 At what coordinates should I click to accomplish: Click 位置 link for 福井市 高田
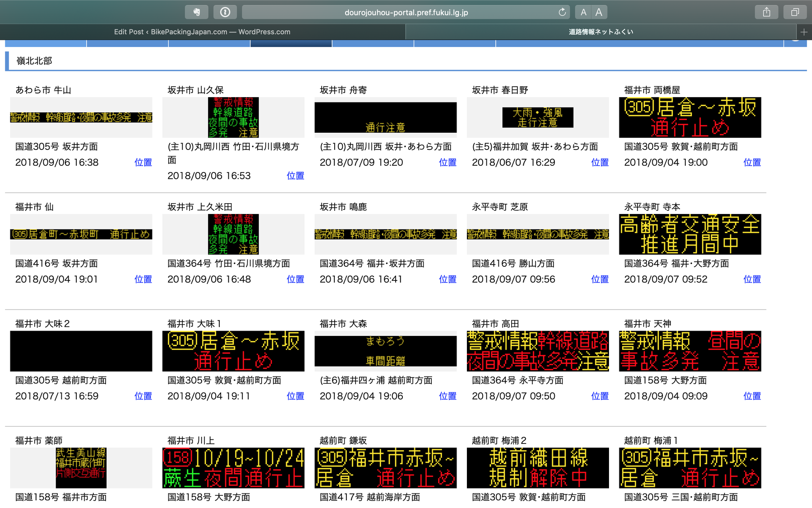600,396
